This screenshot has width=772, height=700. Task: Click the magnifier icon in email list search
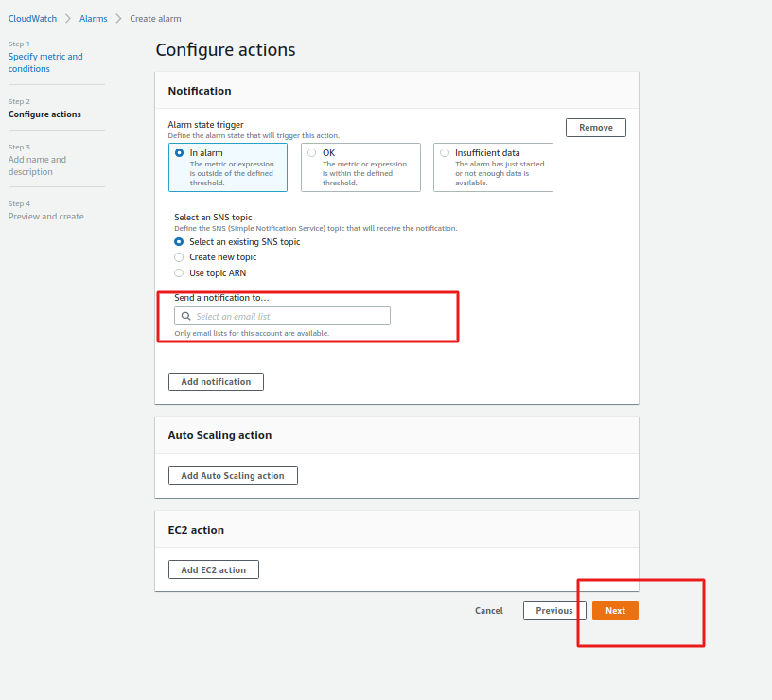(x=186, y=317)
